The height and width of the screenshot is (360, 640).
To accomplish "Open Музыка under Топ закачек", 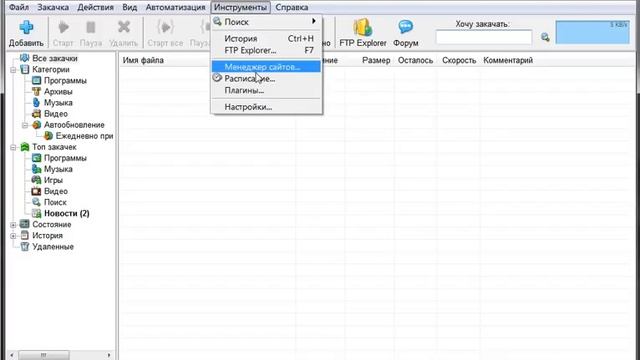I will tap(58, 169).
